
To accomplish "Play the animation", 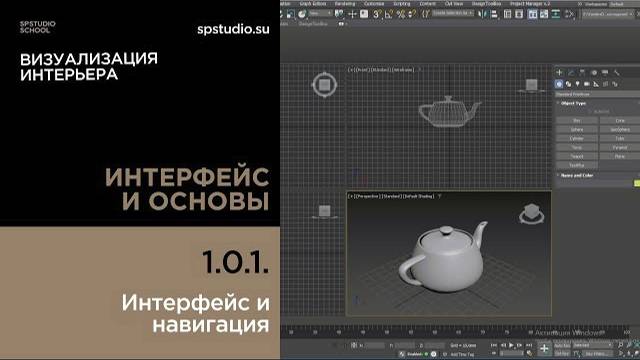I will pyautogui.click(x=511, y=345).
